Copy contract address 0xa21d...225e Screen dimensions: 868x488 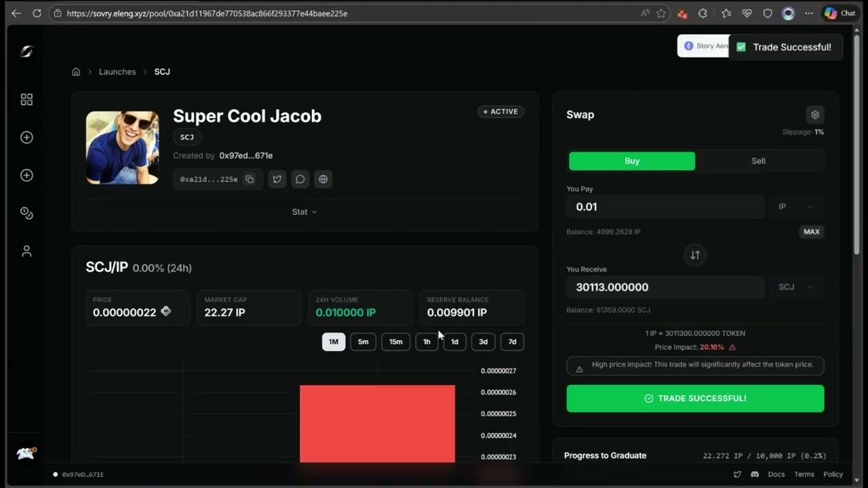tap(250, 179)
